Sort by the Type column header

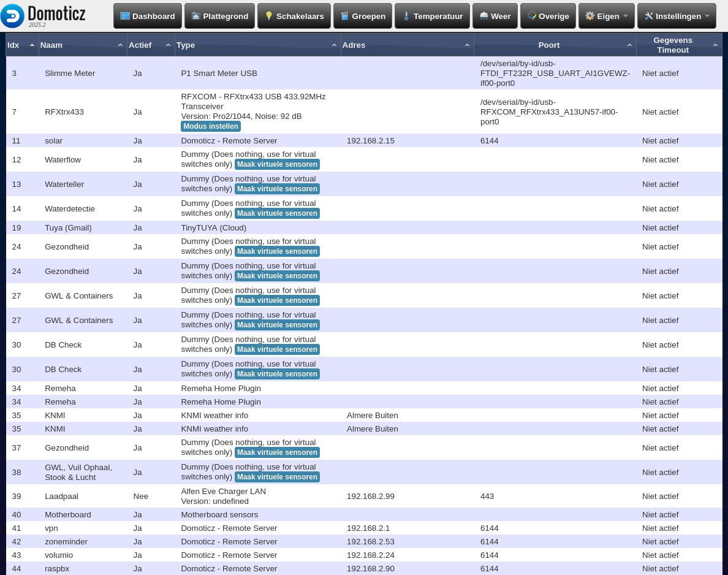[x=257, y=45]
